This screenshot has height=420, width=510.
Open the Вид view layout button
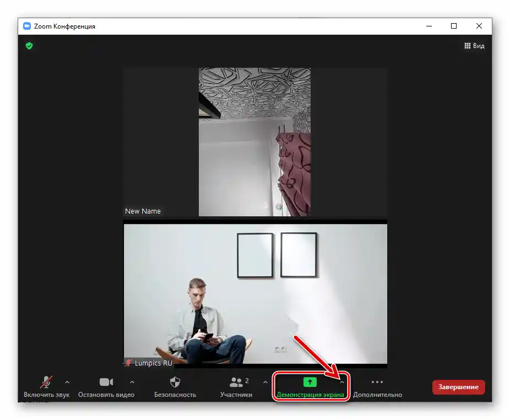(x=474, y=46)
